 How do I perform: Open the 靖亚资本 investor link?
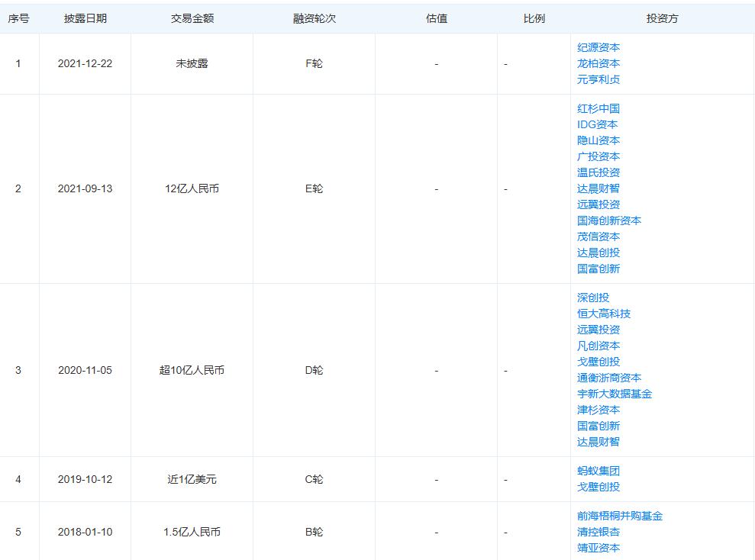[599, 548]
